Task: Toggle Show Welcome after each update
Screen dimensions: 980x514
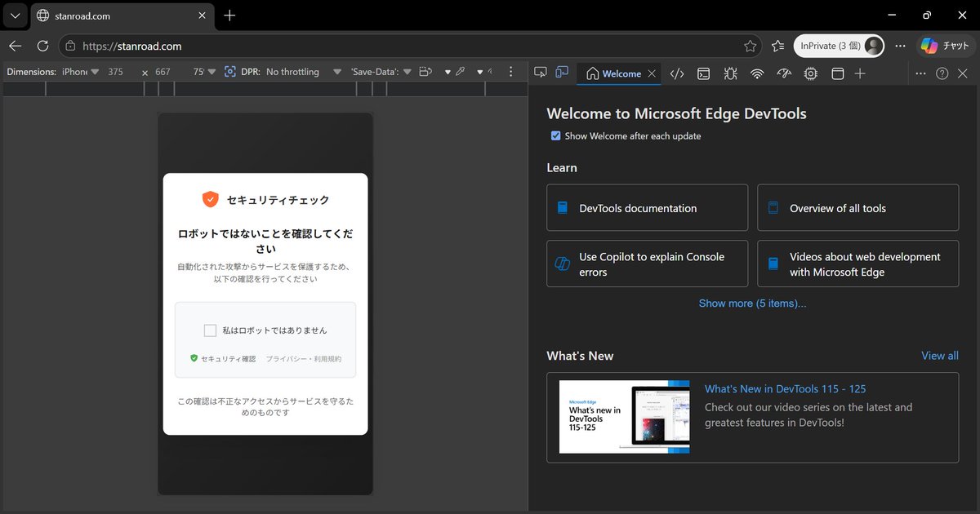Action: tap(556, 136)
